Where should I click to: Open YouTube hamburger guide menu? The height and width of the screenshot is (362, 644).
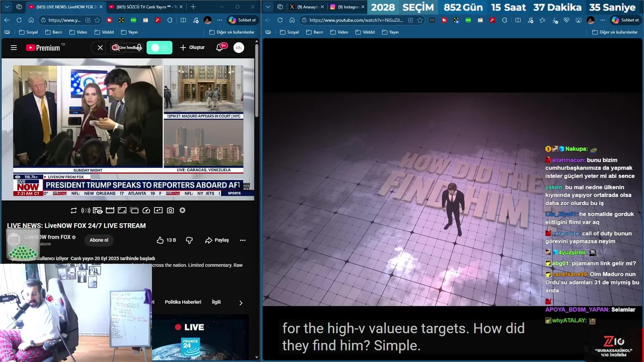[14, 48]
